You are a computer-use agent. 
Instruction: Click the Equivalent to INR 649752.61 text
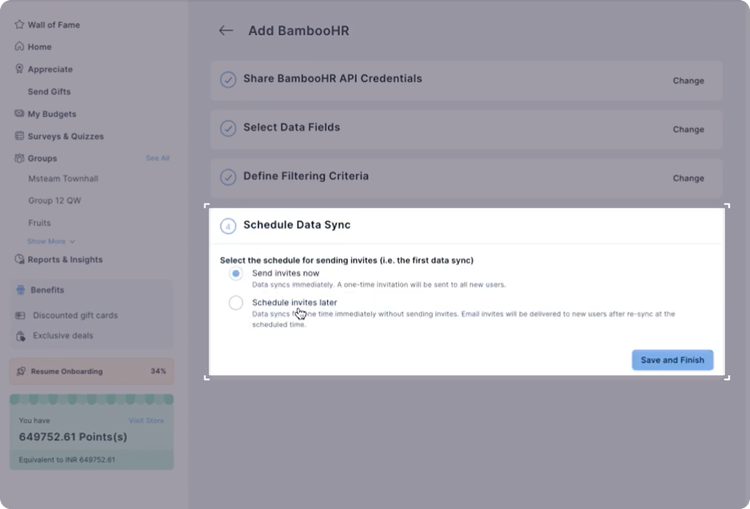coord(67,460)
